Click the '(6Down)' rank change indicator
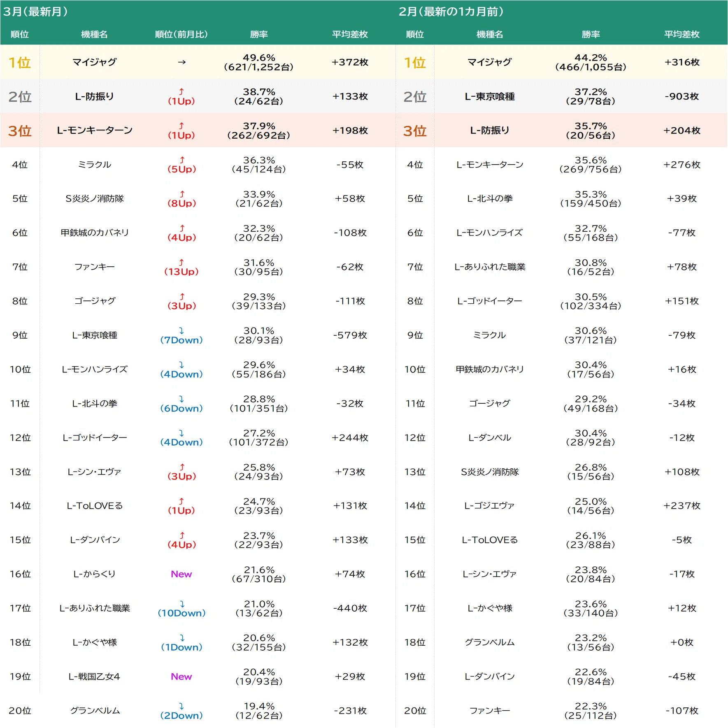 coord(181,404)
